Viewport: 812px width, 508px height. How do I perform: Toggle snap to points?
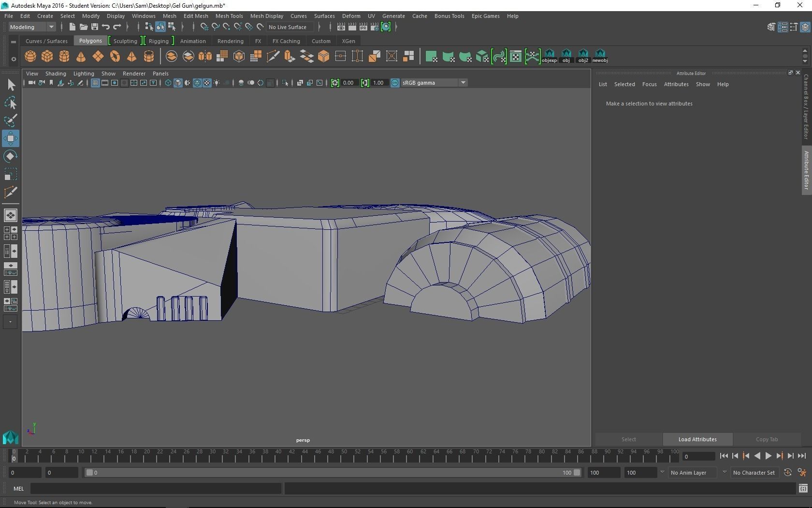226,27
